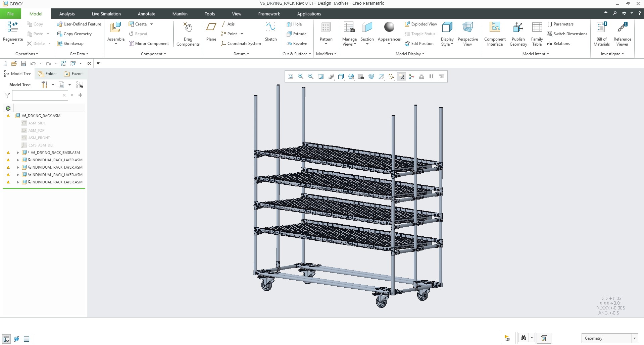Click the Regenerate icon
Viewport: 644px width, 345px height.
[13, 27]
